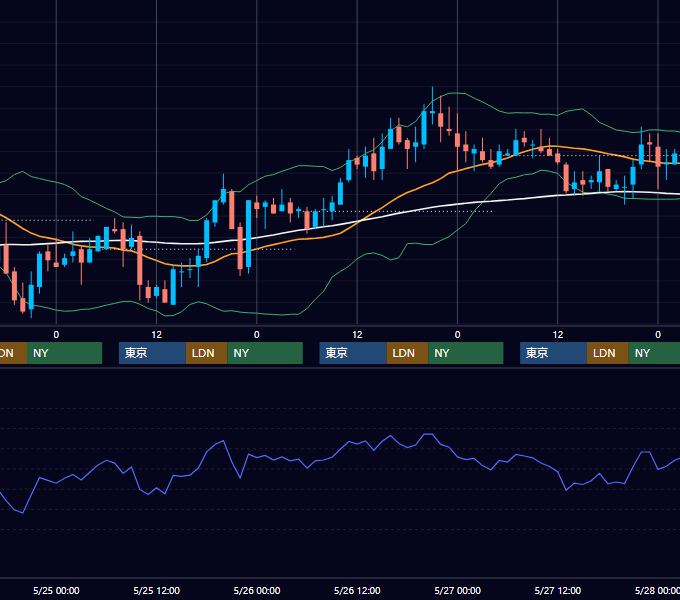This screenshot has height=600, width=680.
Task: Select NY session block spanning 5/28 00:00
Action: tap(654, 353)
